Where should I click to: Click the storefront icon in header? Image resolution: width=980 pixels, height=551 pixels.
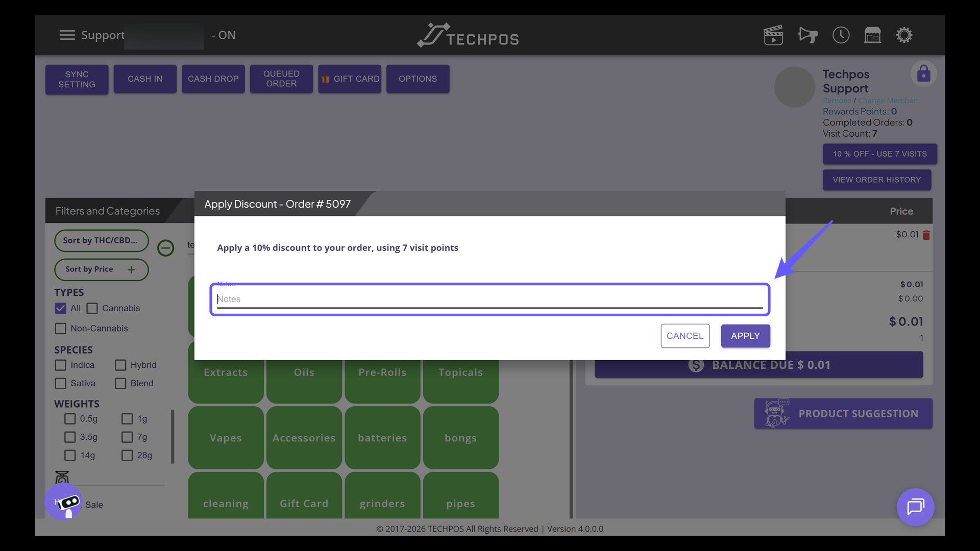click(x=872, y=35)
